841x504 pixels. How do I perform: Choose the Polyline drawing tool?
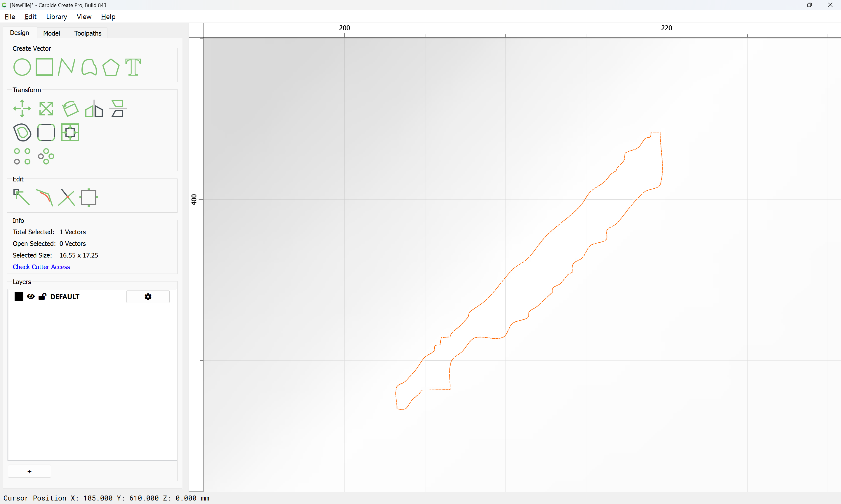coord(66,67)
